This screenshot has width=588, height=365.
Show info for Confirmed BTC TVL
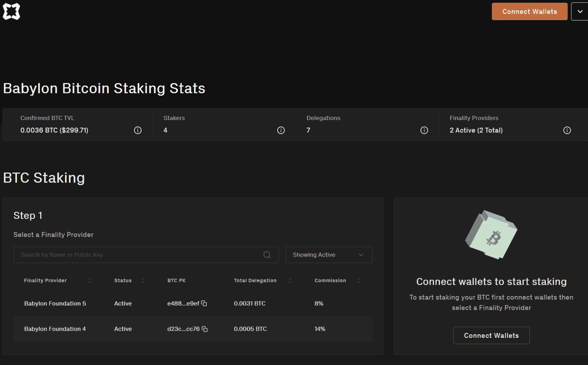point(138,131)
